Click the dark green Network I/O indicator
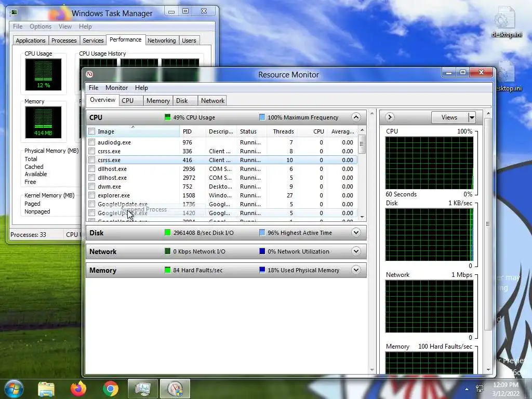This screenshot has width=532, height=399. pyautogui.click(x=167, y=251)
